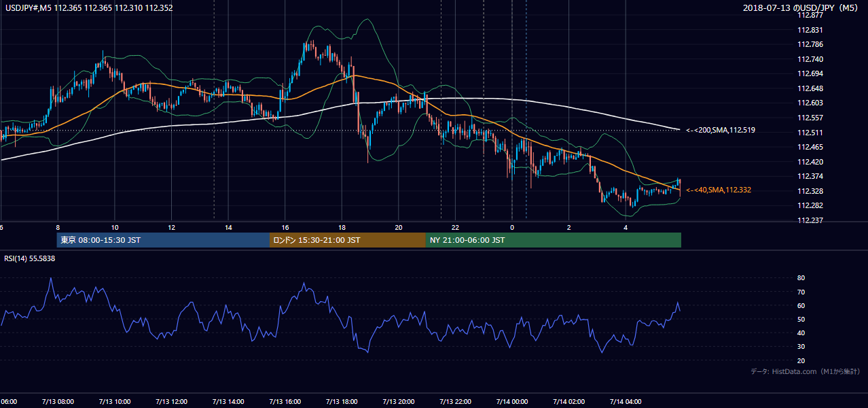The image size is (868, 408).
Task: Click the Tokyo 08:00-15:30 JST session bar
Action: (163, 240)
